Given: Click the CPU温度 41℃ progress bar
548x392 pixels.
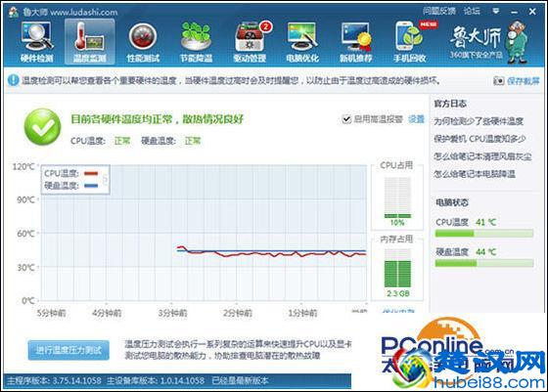Looking at the screenshot, I should coord(484,234).
